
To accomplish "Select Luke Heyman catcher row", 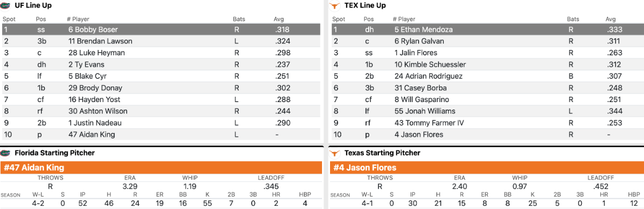I will (x=161, y=53).
